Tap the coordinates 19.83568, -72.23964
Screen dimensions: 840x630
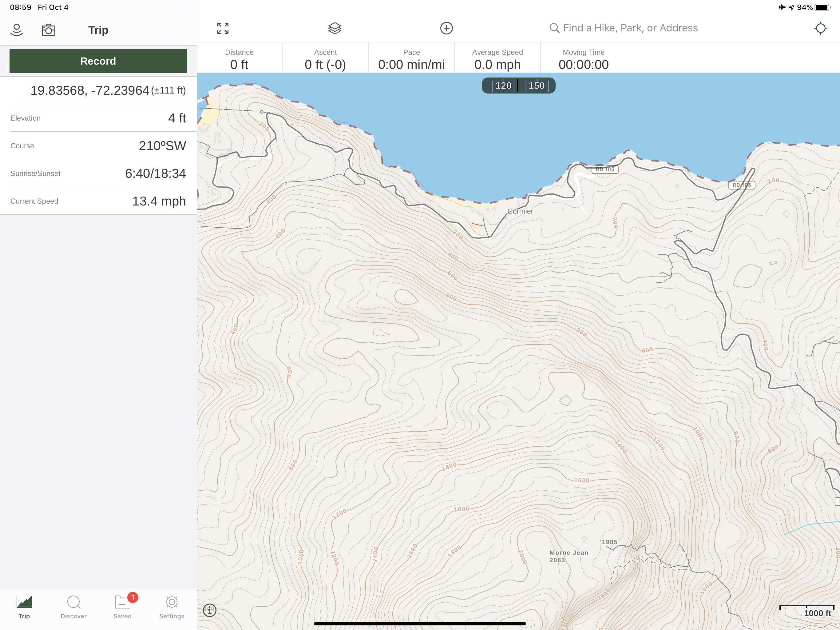pyautogui.click(x=89, y=90)
